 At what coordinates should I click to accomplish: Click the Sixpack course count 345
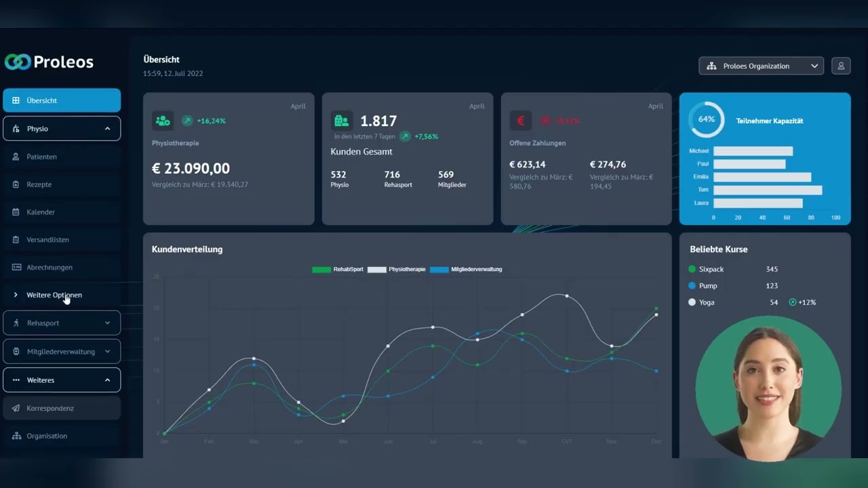click(x=772, y=269)
